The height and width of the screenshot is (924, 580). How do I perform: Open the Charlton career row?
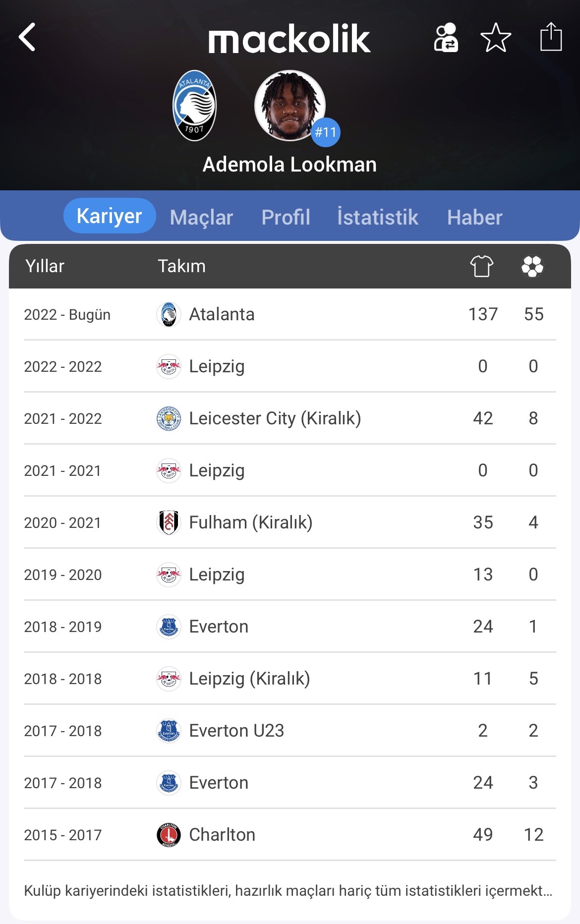[290, 835]
